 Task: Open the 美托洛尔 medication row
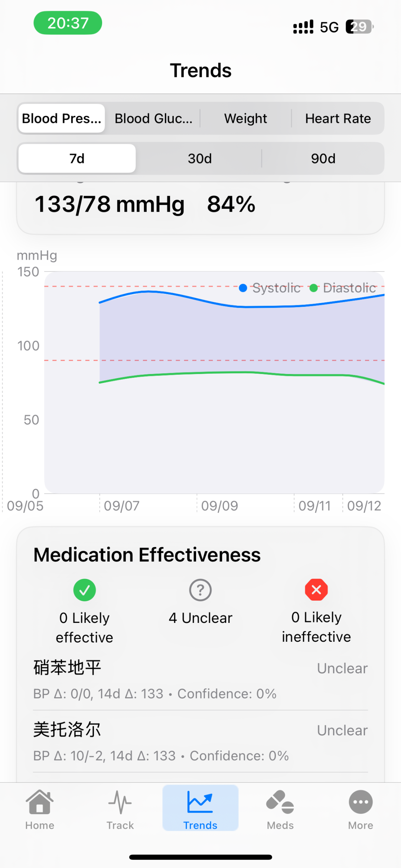(x=200, y=742)
